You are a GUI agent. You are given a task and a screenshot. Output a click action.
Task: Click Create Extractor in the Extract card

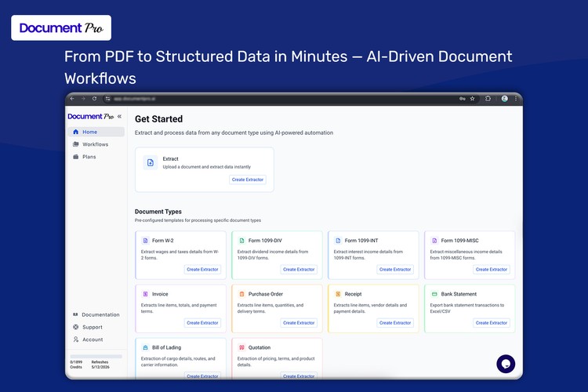(x=248, y=180)
